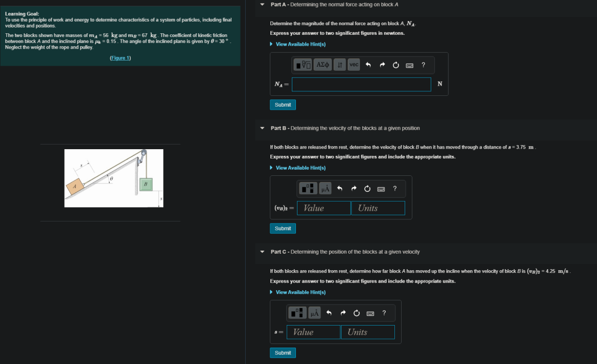Viewport: 597px width, 364px height.
Task: Click the vec vector formatting icon
Action: click(353, 65)
